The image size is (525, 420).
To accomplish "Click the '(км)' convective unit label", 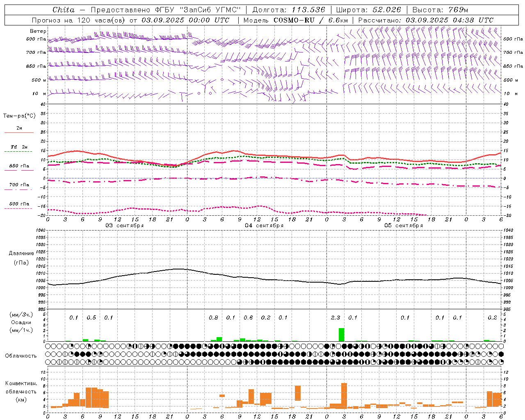I will click(x=21, y=399).
